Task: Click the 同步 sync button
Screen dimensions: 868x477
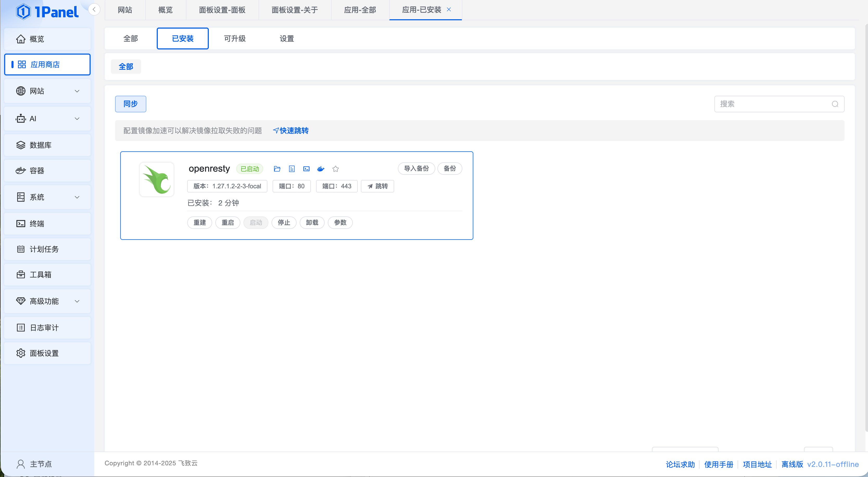Action: [x=130, y=104]
